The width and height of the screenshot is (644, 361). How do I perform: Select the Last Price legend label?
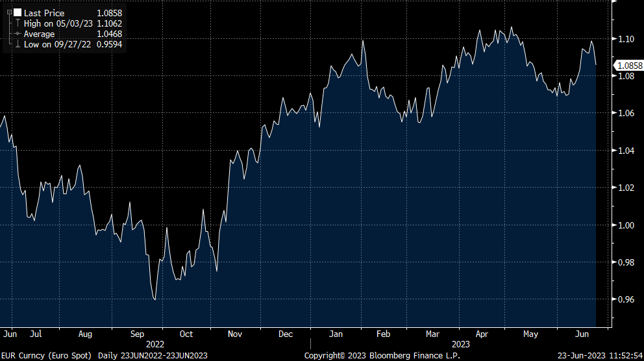pos(44,13)
